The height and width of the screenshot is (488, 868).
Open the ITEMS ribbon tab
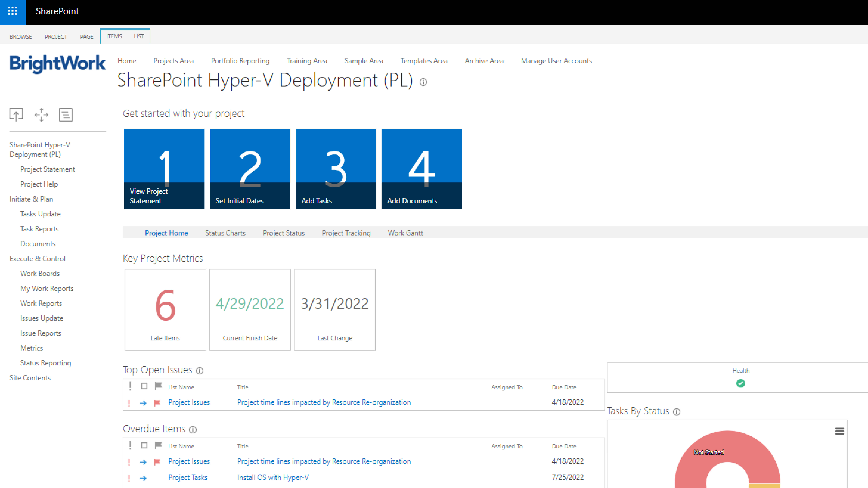click(114, 36)
